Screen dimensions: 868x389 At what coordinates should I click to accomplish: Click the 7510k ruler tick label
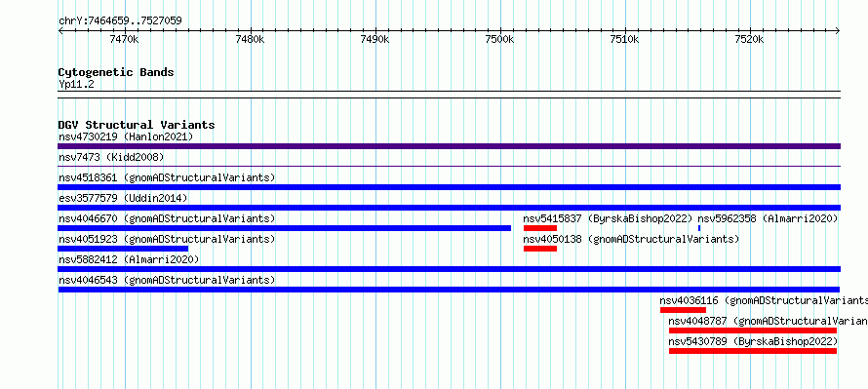coord(624,40)
